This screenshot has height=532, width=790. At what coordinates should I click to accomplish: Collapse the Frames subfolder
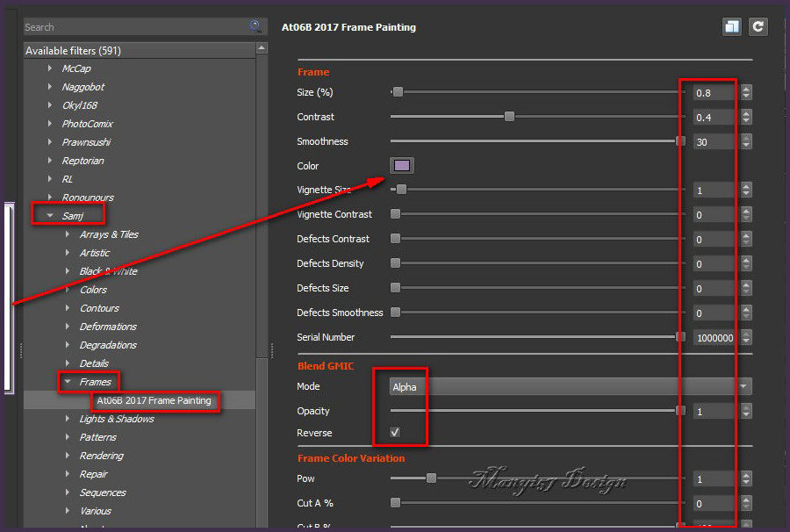68,382
